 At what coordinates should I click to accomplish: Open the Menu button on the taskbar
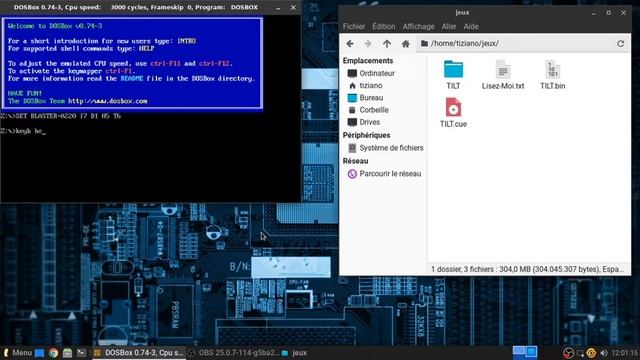(17, 353)
